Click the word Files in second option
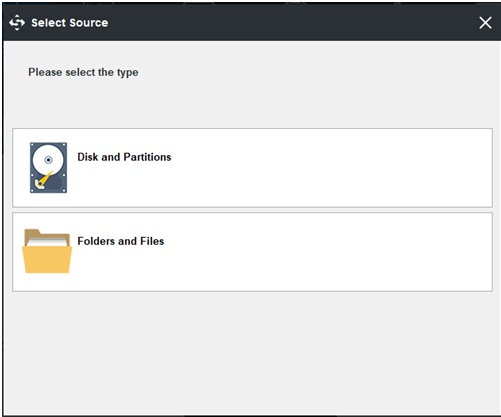The image size is (501, 417). [152, 241]
